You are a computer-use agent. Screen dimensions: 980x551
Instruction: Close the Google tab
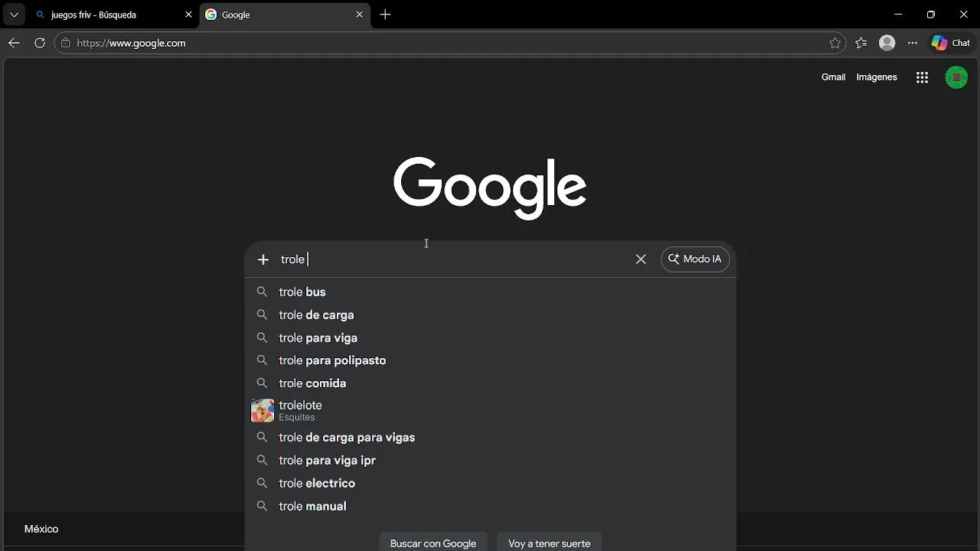coord(359,15)
